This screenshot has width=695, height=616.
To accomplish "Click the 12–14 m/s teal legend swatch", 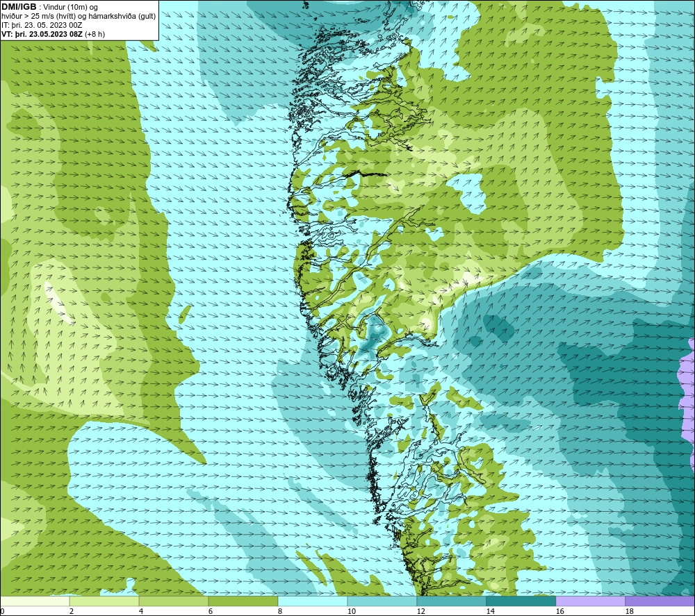I will tap(451, 601).
